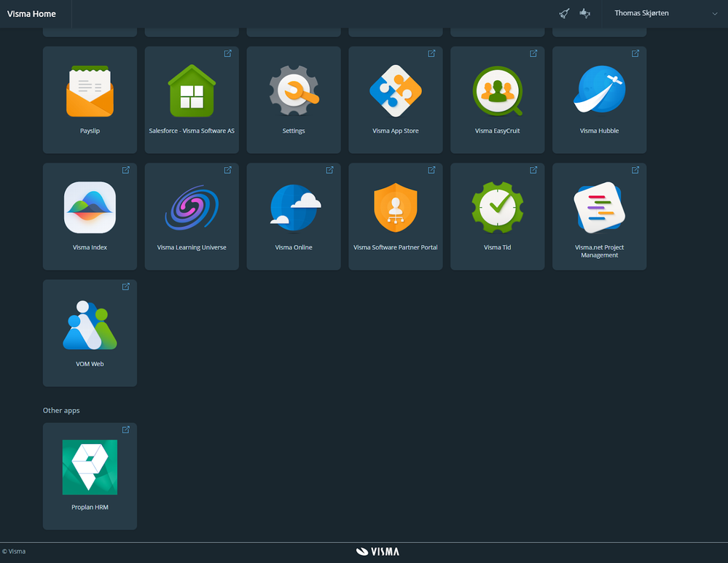Viewport: 728px width, 563px height.
Task: Open Visma.net Project Management
Action: point(600,217)
